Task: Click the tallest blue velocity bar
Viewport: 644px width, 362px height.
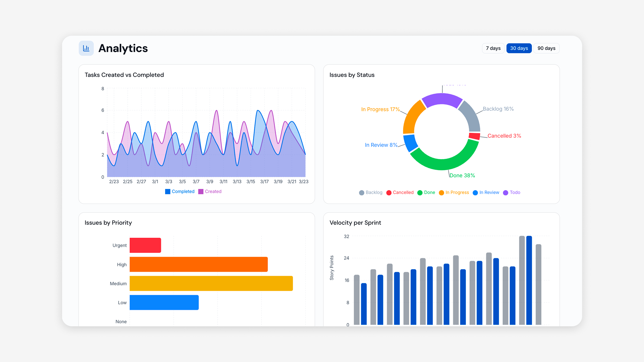Action: (529, 280)
